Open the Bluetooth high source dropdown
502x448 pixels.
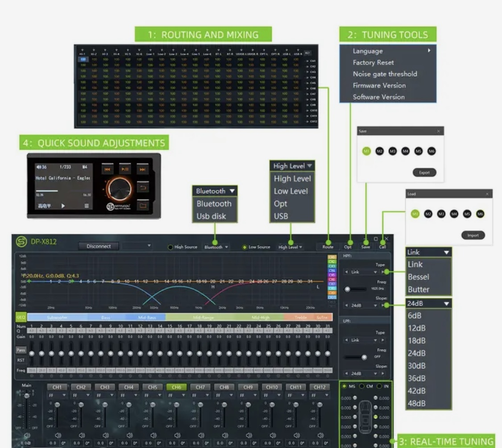216,247
